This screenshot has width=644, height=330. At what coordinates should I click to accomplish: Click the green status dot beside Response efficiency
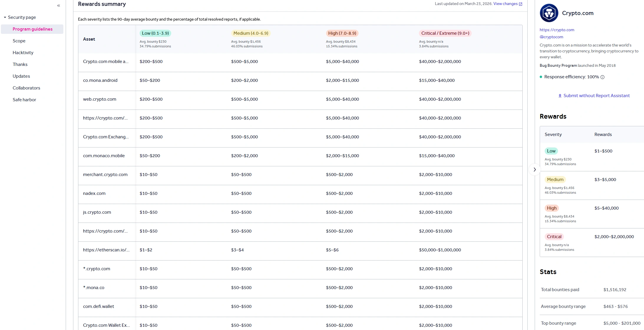point(541,77)
